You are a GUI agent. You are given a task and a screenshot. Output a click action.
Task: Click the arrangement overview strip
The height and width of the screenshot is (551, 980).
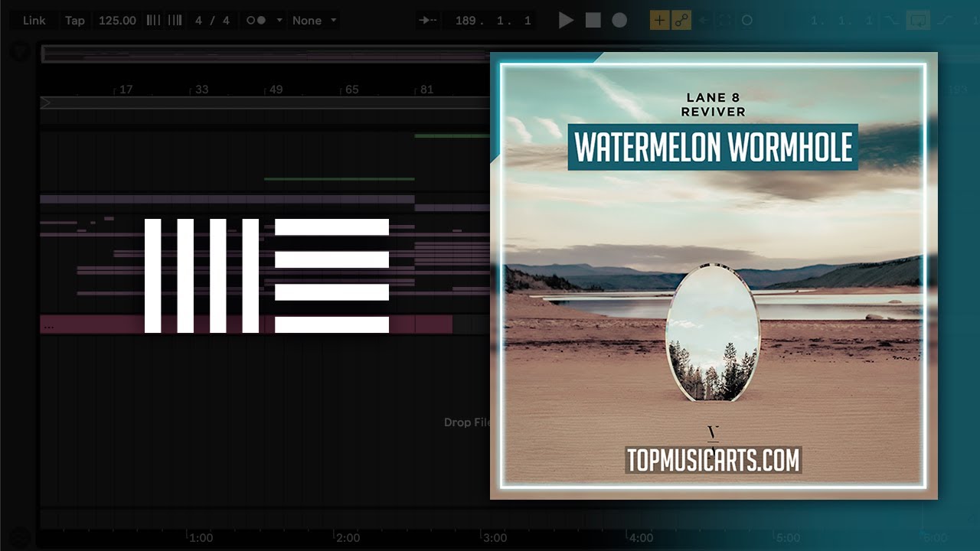coord(266,54)
